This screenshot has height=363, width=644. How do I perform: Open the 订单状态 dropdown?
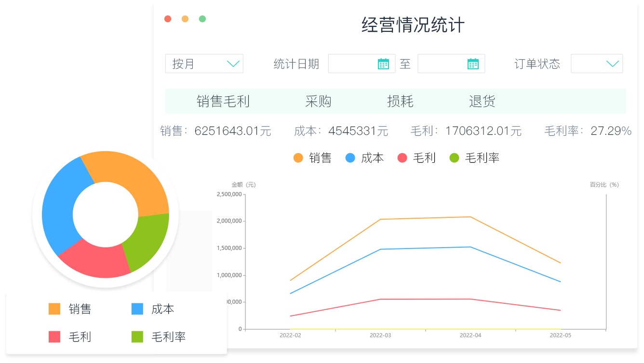597,63
